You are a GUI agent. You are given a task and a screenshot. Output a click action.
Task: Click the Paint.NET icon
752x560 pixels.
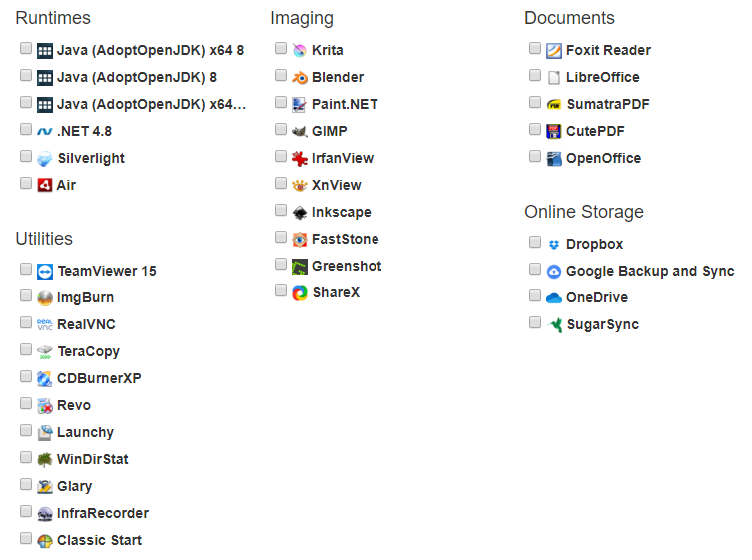pyautogui.click(x=300, y=104)
